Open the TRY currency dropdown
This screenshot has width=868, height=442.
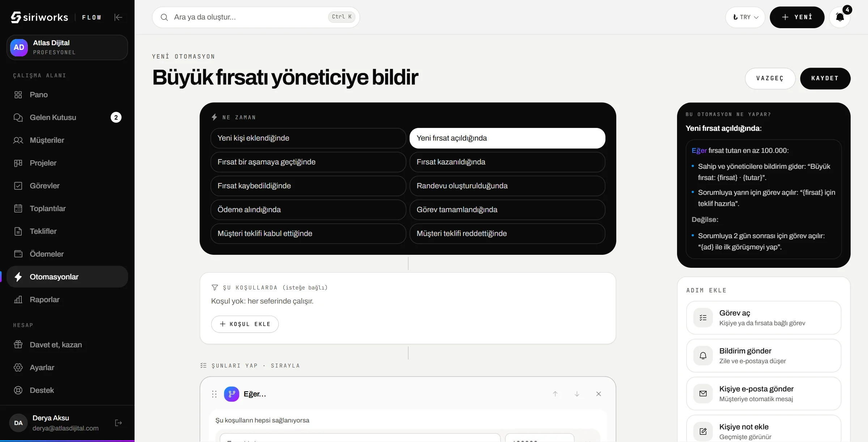745,17
